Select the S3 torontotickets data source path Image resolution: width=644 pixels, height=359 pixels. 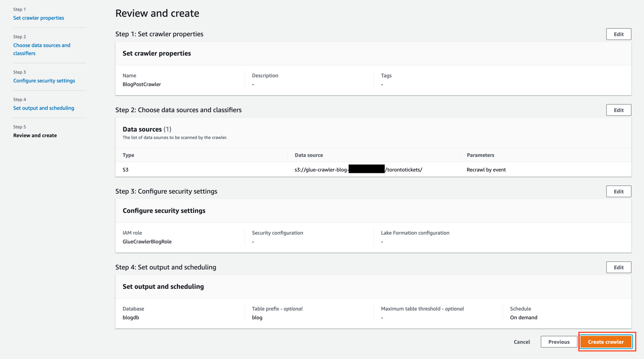tap(358, 170)
